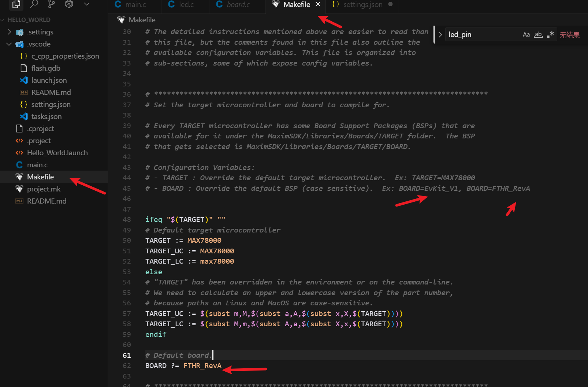Toggle Use Regular Expression in find widget
Image resolution: width=588 pixels, height=387 pixels.
click(550, 35)
